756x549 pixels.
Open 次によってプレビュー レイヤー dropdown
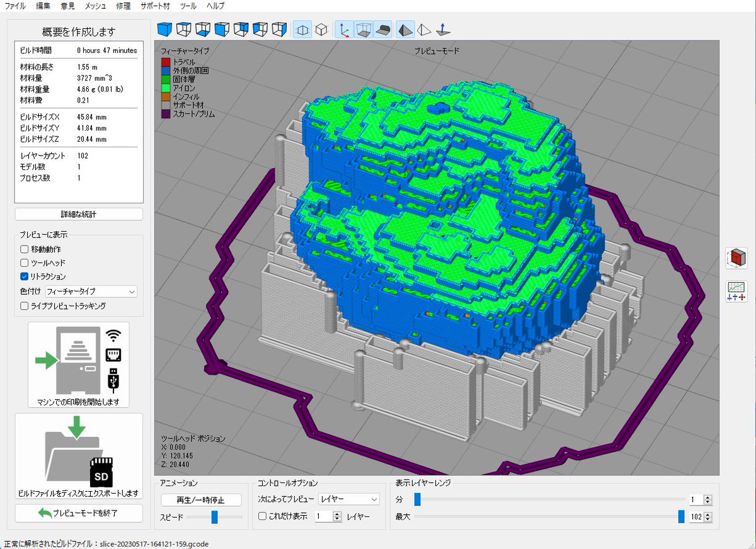[x=349, y=499]
